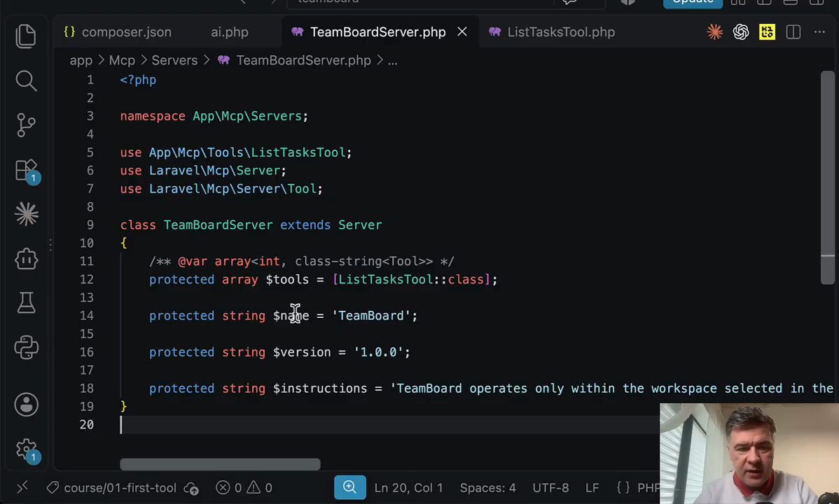Click the <?php opening tag on line 1
This screenshot has width=839, height=504.
[138, 80]
